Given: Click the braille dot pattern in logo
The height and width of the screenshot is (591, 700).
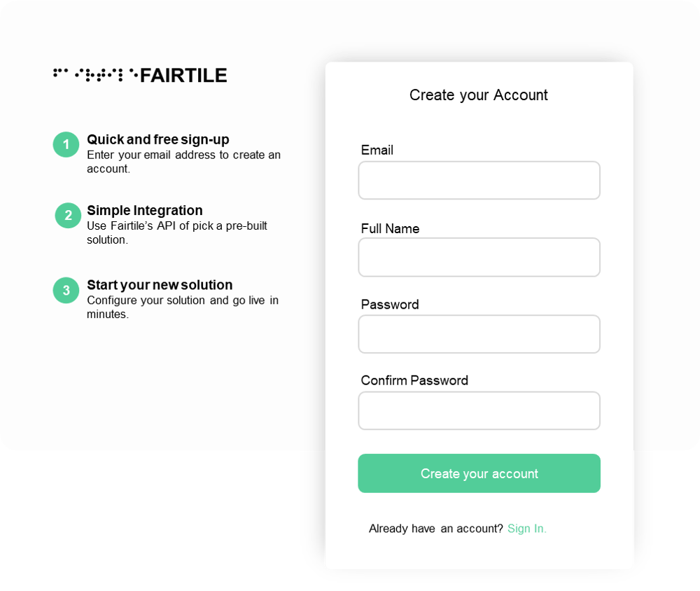Looking at the screenshot, I should [95, 75].
